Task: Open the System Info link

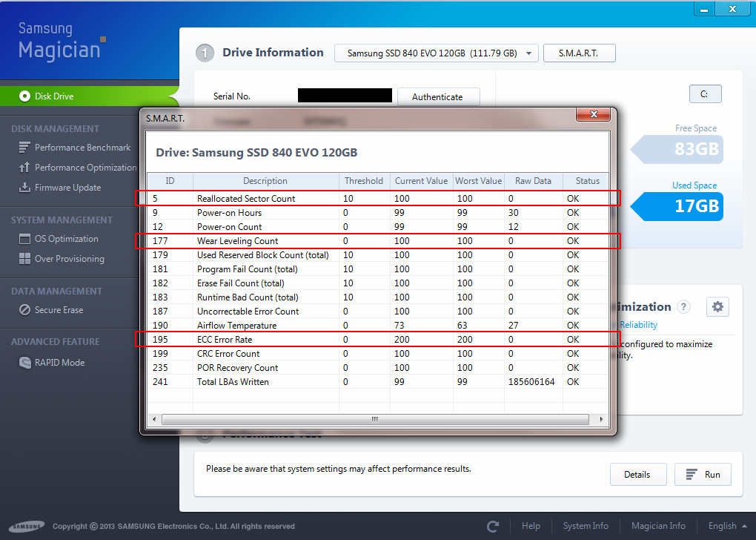Action: 586,526
